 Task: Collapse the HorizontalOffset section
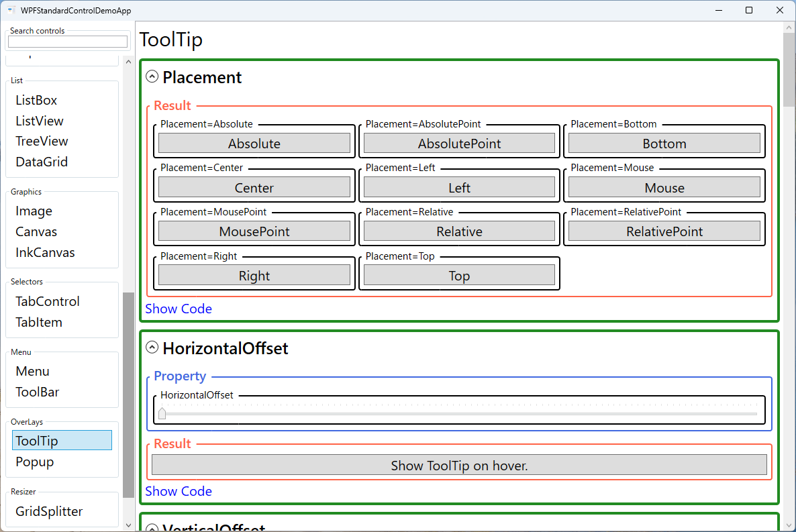point(152,348)
